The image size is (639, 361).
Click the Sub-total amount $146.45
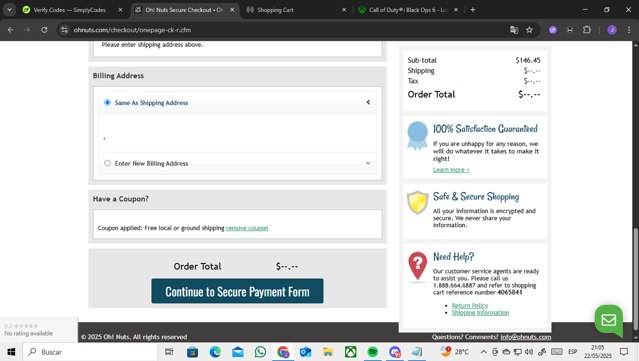(x=528, y=60)
